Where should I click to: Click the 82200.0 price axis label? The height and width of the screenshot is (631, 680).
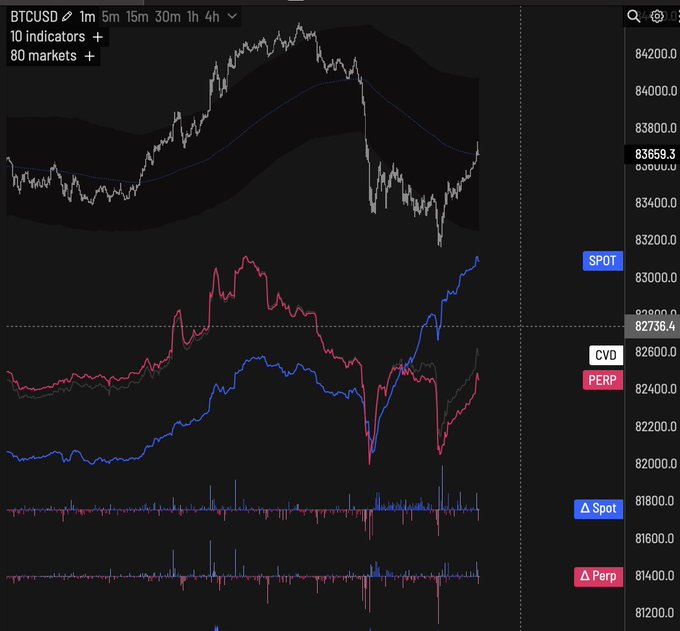click(656, 427)
